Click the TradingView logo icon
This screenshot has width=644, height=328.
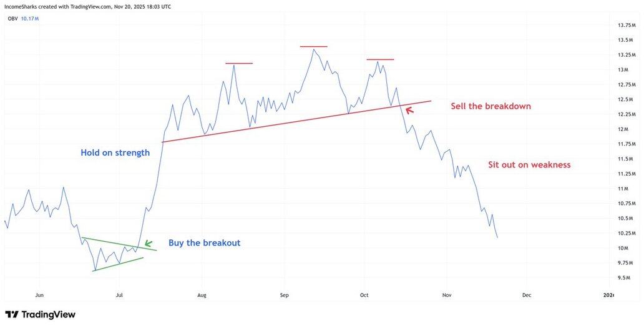pos(12,314)
